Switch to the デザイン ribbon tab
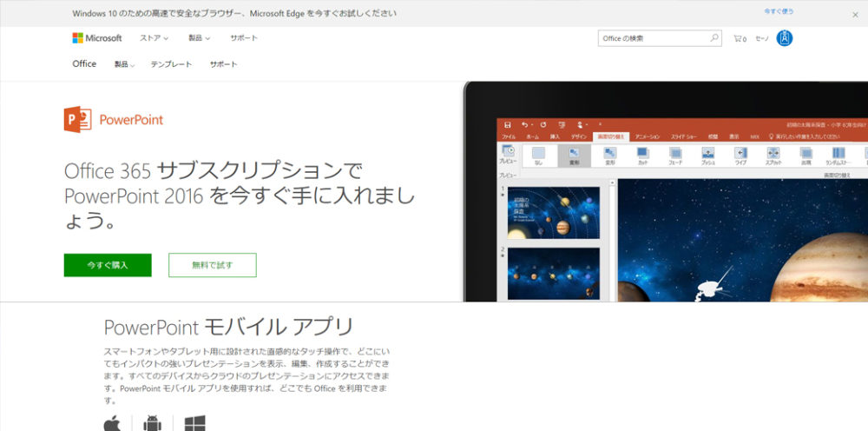The image size is (868, 431). click(x=578, y=136)
